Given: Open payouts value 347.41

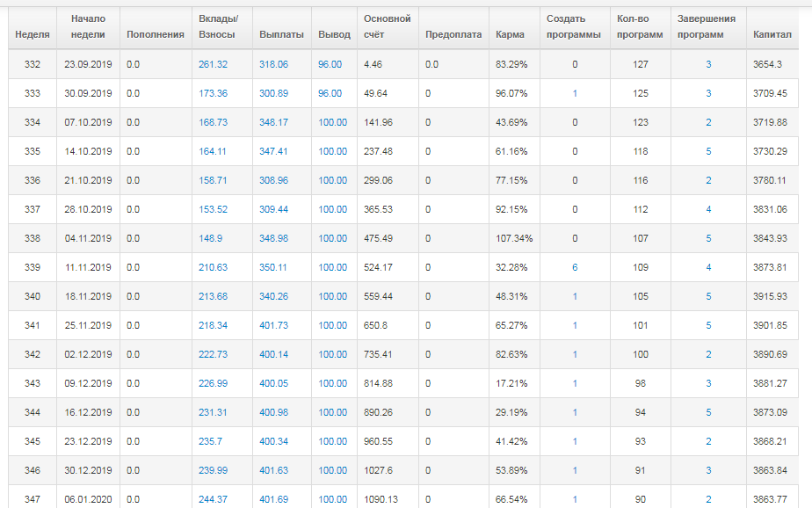Looking at the screenshot, I should [x=273, y=151].
